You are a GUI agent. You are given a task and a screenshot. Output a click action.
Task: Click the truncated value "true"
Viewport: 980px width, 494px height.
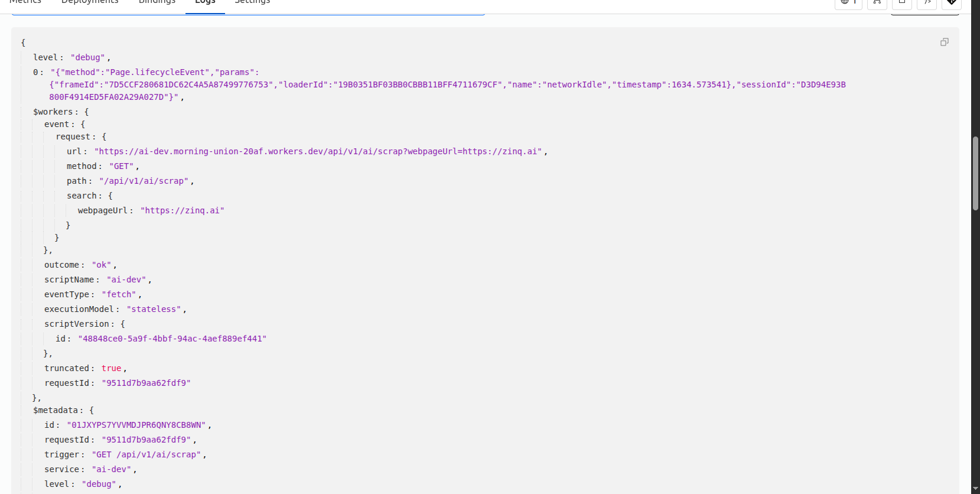(111, 368)
